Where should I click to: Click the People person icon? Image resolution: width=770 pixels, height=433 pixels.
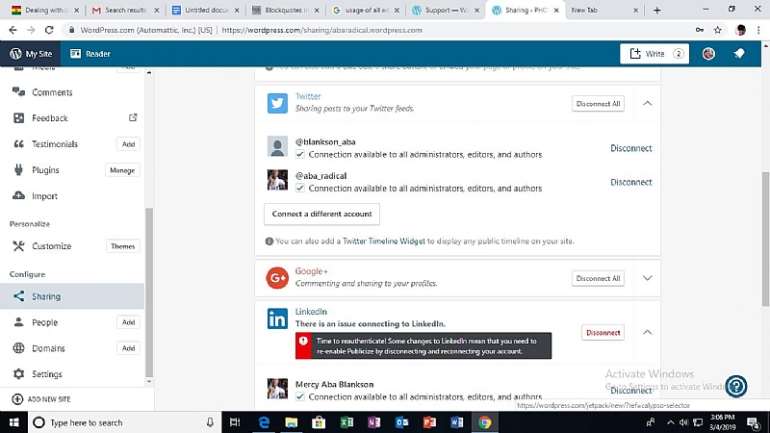pos(19,322)
